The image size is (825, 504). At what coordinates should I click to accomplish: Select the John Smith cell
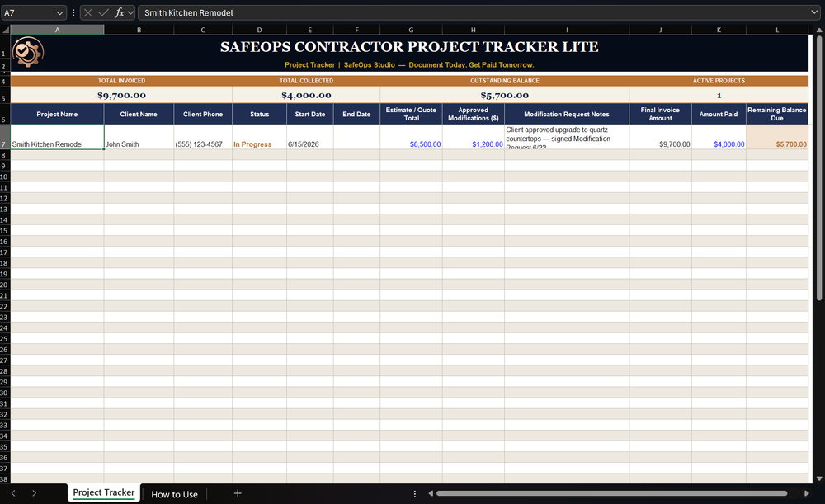coord(139,137)
